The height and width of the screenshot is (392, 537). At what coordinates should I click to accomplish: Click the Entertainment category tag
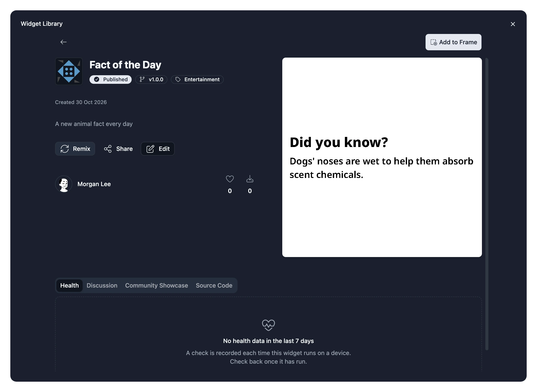pyautogui.click(x=197, y=80)
